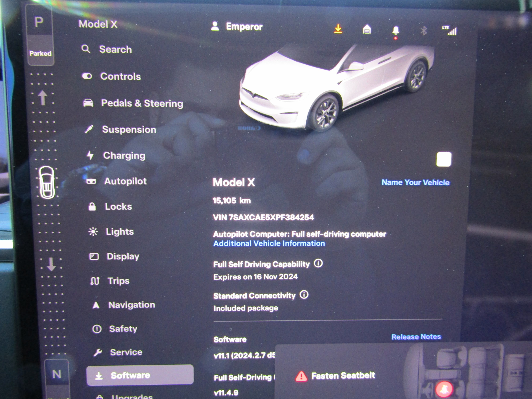This screenshot has height=399, width=532.
Task: Click the Release Notes link
Action: click(416, 337)
